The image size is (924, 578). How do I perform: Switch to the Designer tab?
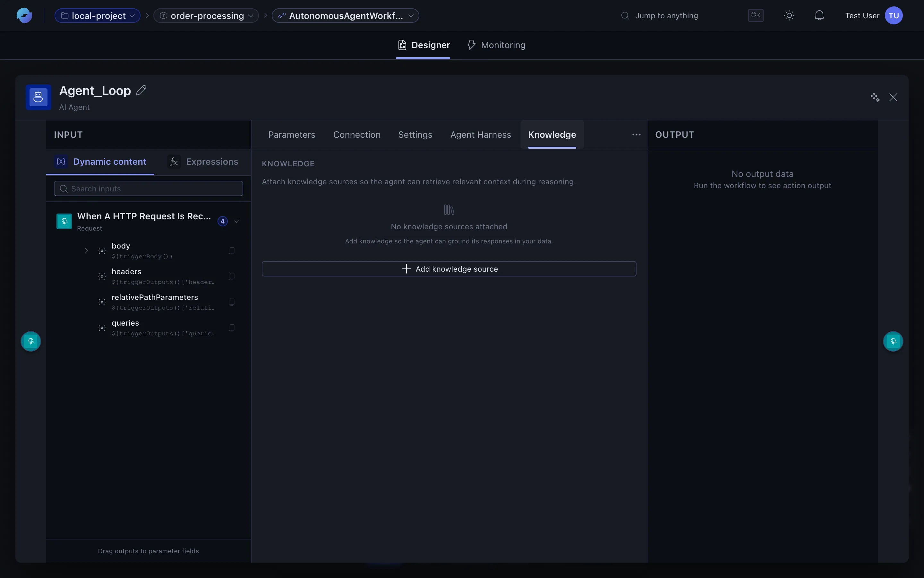[423, 45]
